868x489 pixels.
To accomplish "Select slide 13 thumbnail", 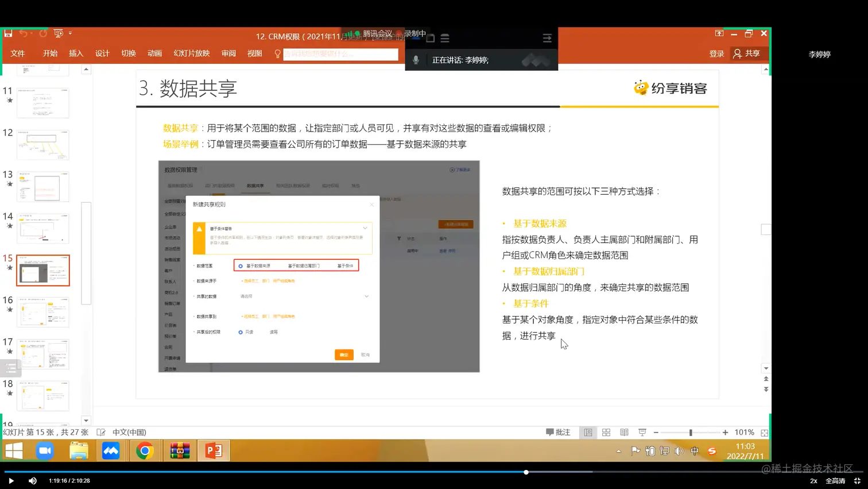I will pos(43,187).
